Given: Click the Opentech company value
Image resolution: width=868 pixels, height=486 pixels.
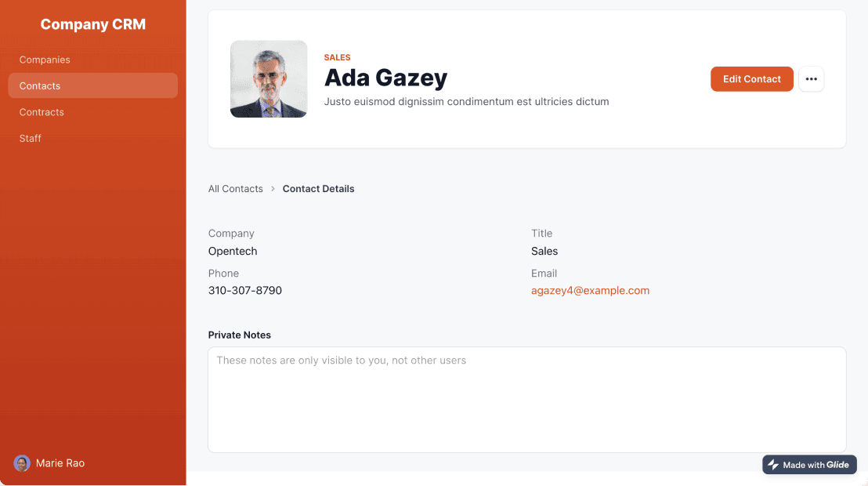Looking at the screenshot, I should coord(233,252).
